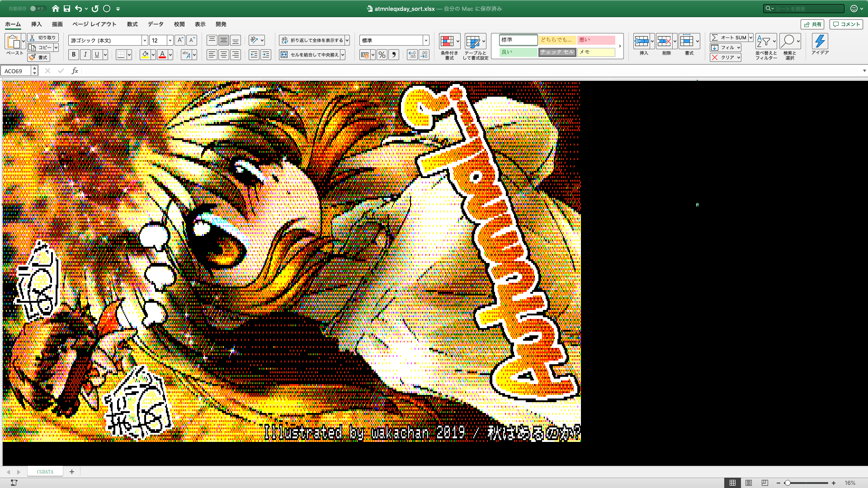868x488 pixels.
Task: Click the Home icon in title bar
Action: coord(56,9)
